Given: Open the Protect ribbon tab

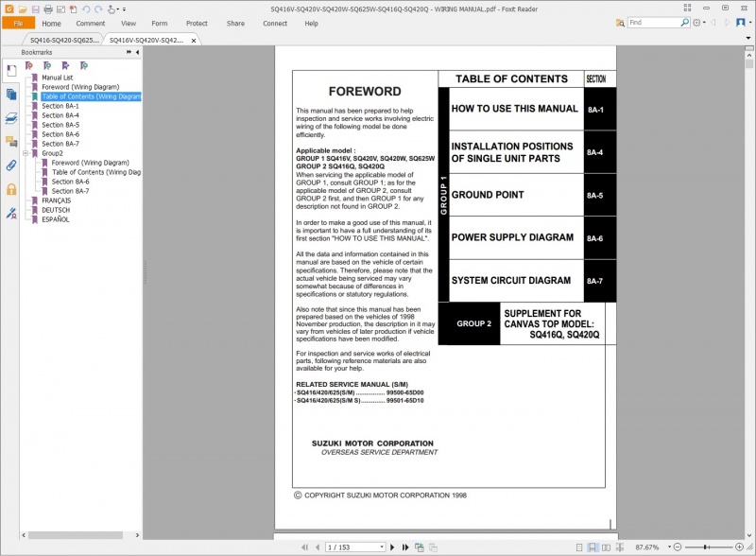Looking at the screenshot, I should click(197, 23).
